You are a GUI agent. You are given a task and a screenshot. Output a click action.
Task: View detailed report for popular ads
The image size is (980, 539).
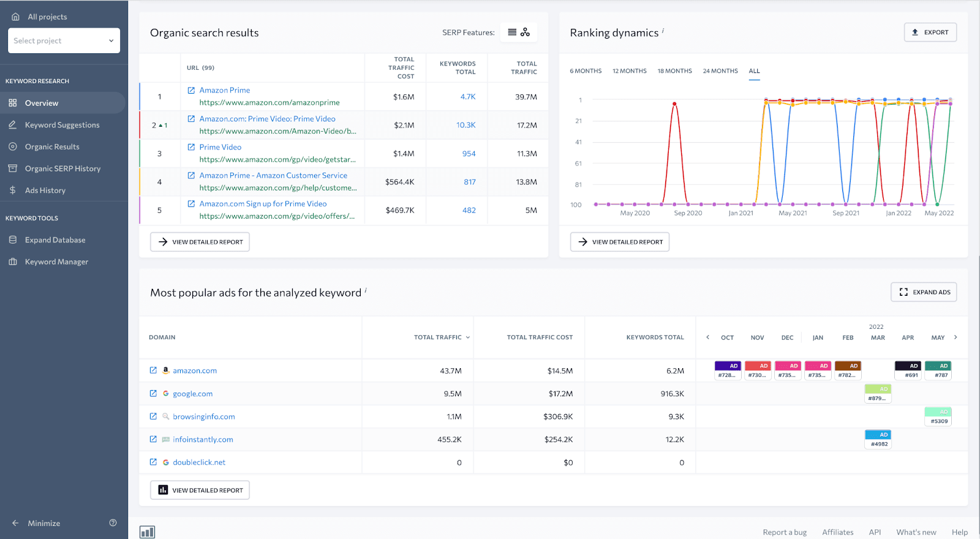click(x=200, y=490)
